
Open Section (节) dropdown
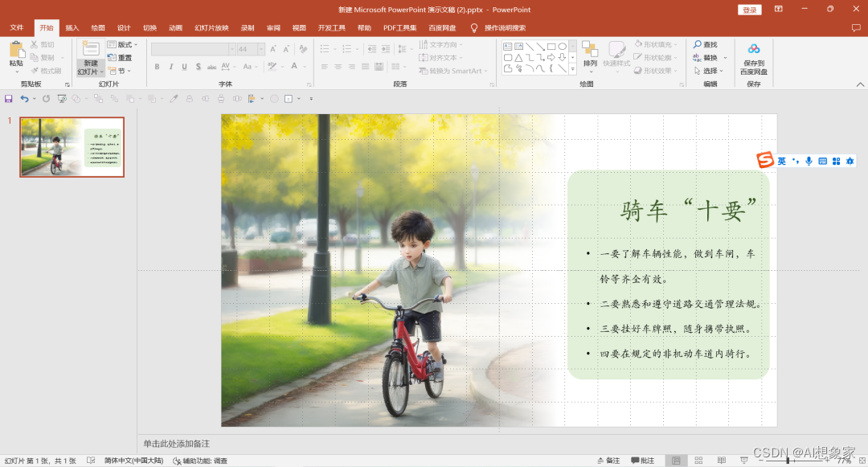(x=120, y=71)
